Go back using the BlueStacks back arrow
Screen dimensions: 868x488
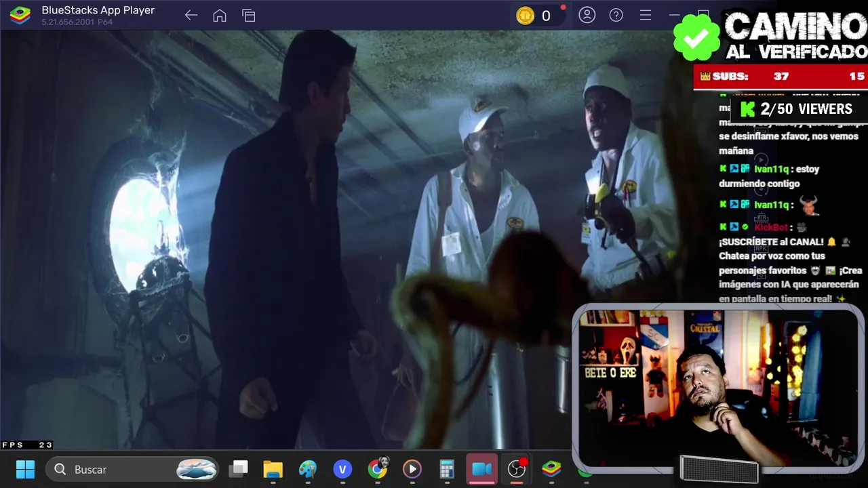tap(191, 16)
